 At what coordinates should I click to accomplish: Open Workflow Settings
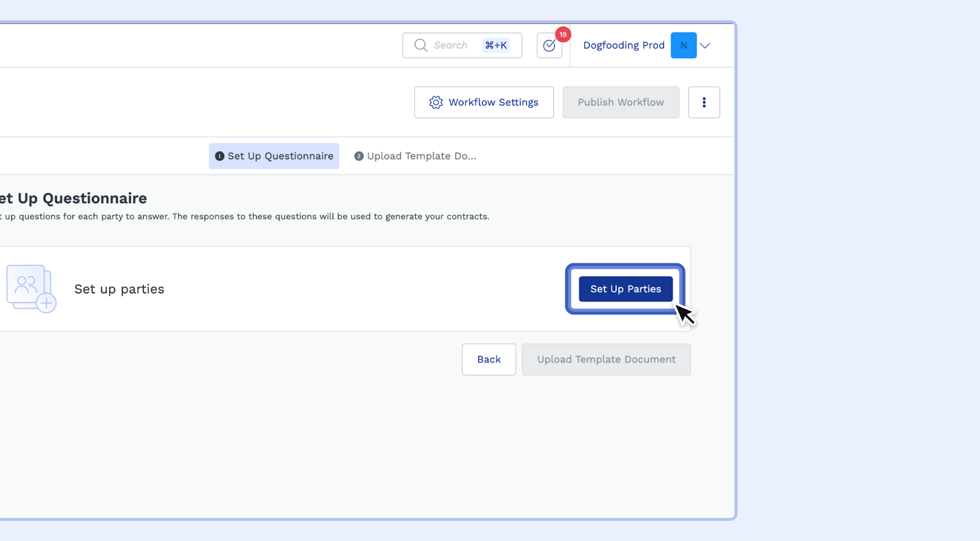click(x=484, y=102)
